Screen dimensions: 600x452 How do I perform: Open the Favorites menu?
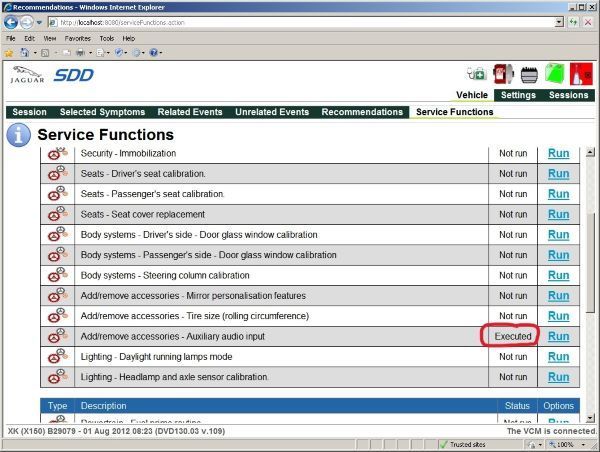pos(78,38)
